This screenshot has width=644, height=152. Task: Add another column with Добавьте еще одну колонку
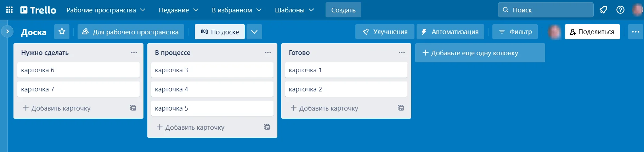click(x=480, y=53)
